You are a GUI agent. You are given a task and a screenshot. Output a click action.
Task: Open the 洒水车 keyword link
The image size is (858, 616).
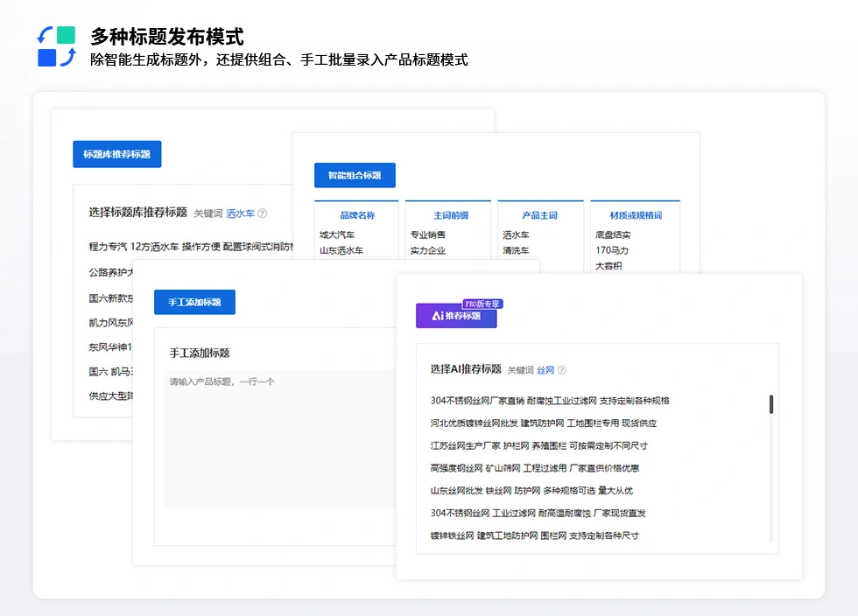point(240,213)
